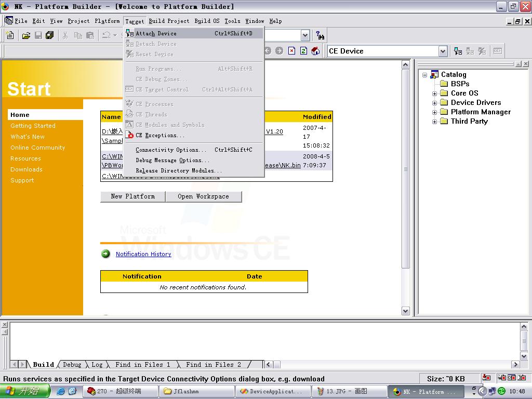Choose CE Exceptions menu entry
Image resolution: width=532 pixels, height=399 pixels.
[x=194, y=135]
